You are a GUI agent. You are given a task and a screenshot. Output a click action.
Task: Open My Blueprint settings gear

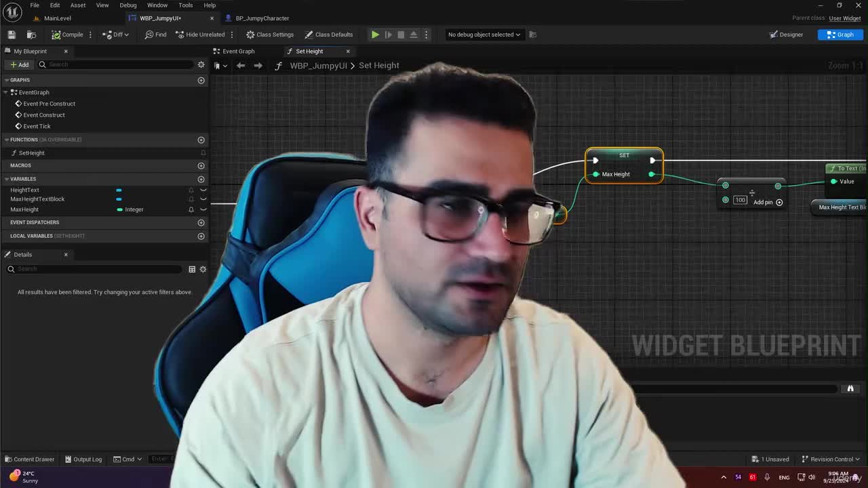(201, 64)
